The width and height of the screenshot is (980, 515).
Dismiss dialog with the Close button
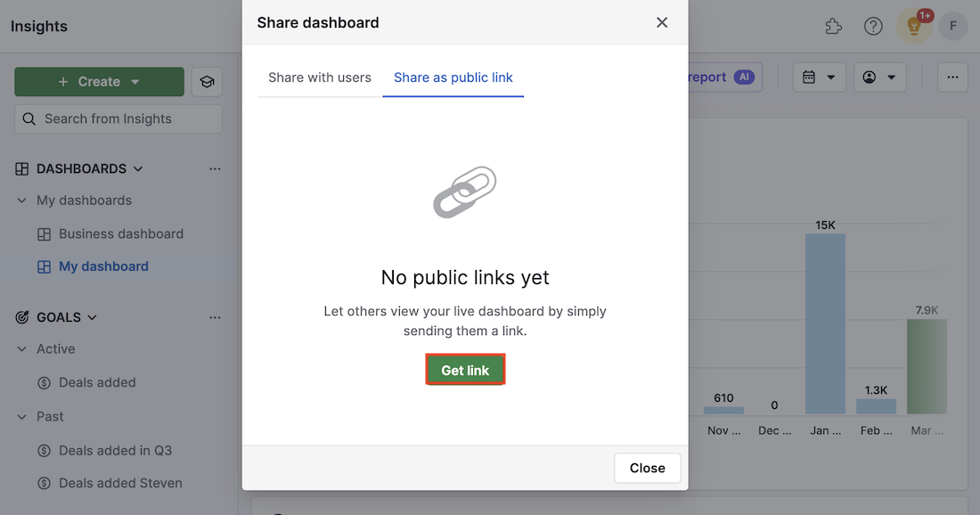pos(647,468)
